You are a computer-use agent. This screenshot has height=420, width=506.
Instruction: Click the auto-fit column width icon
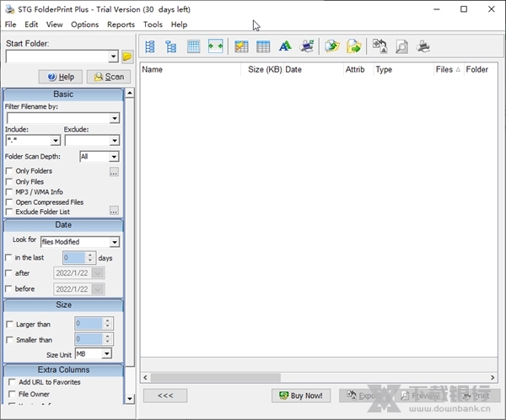[215, 46]
